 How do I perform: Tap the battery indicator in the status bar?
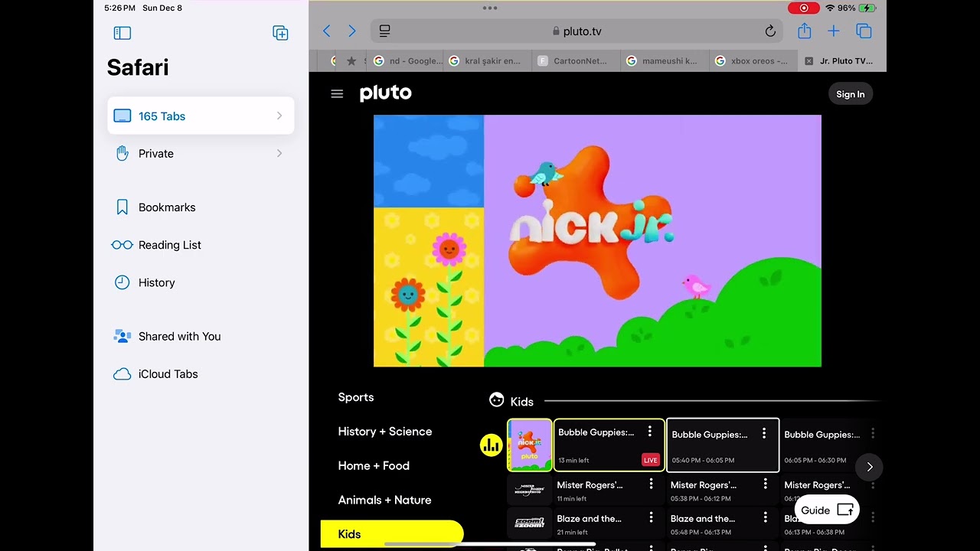coord(867,8)
